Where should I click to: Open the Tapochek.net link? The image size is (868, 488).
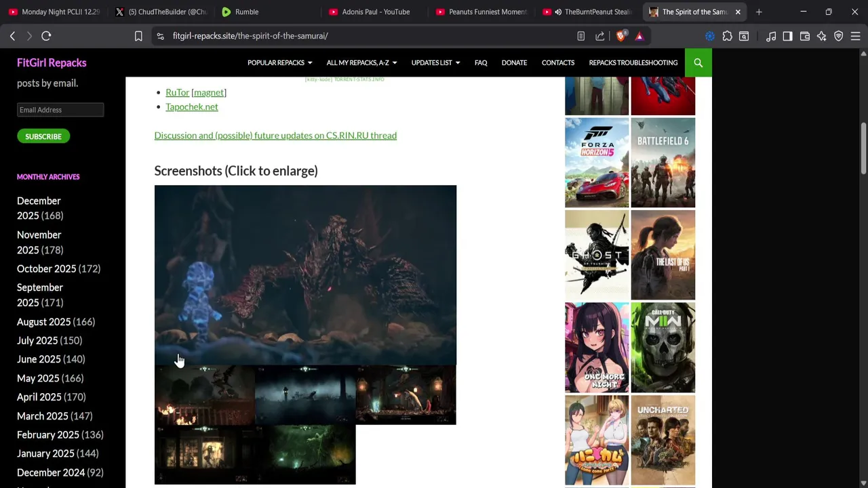(192, 106)
